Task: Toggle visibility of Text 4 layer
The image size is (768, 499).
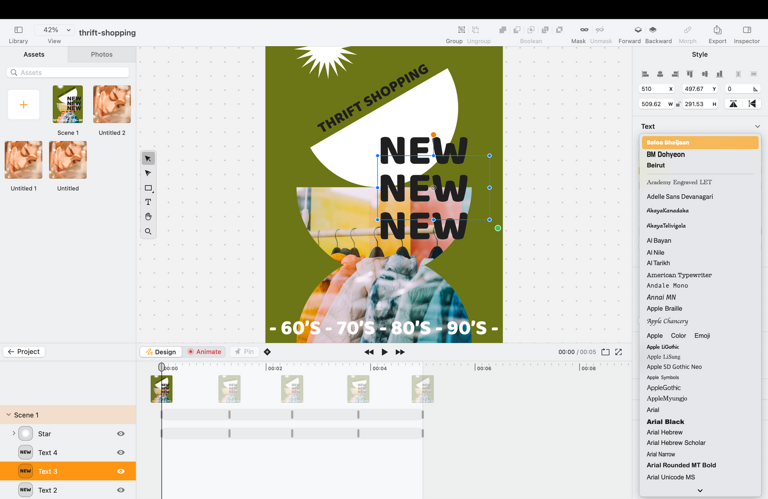Action: click(x=120, y=452)
